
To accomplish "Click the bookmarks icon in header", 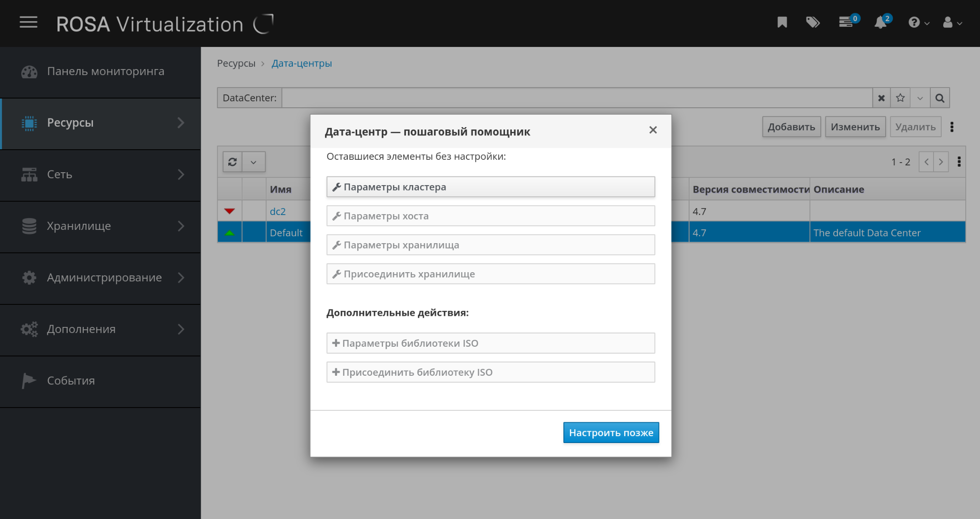I will tap(782, 23).
